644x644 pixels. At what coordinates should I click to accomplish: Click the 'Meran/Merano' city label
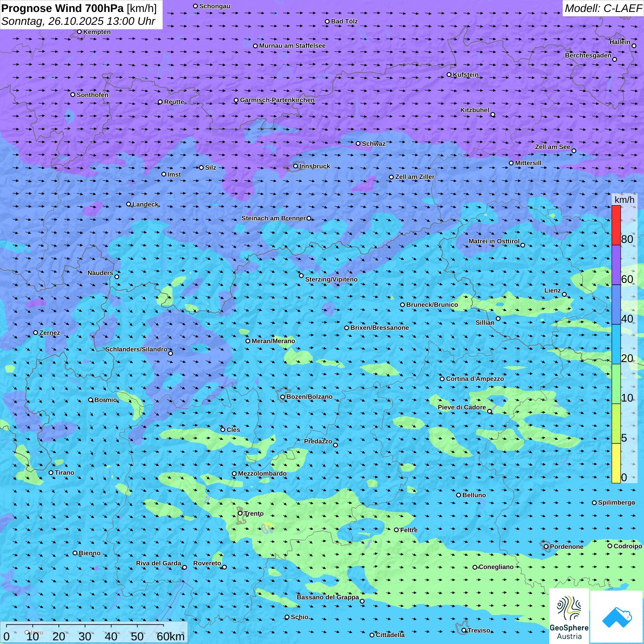(x=274, y=341)
